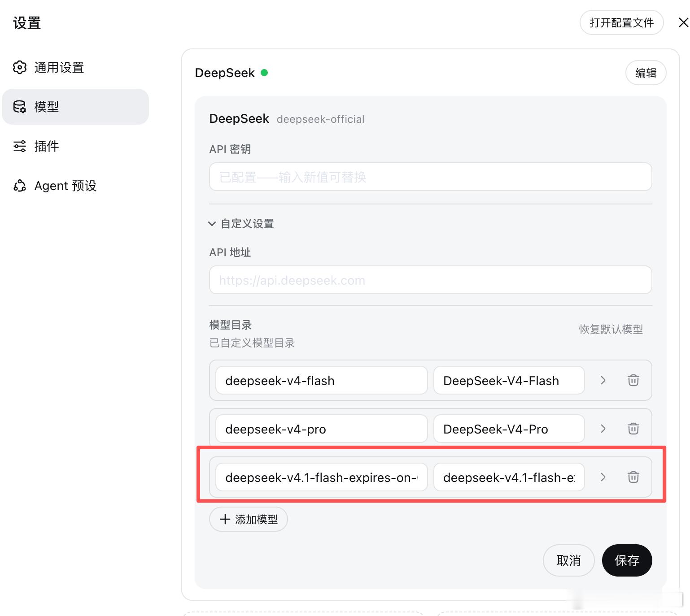690x616 pixels.
Task: Click the plus icon on add model button
Action: click(x=225, y=519)
